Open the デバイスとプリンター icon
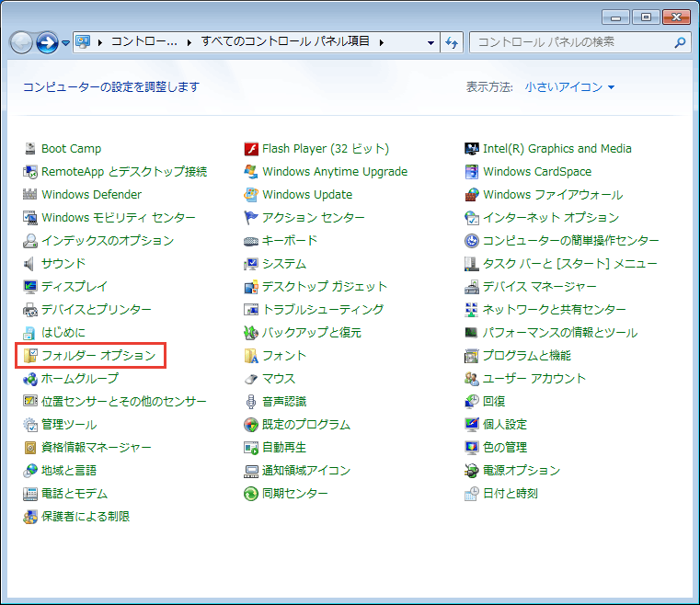This screenshot has height=605, width=700. (x=30, y=310)
